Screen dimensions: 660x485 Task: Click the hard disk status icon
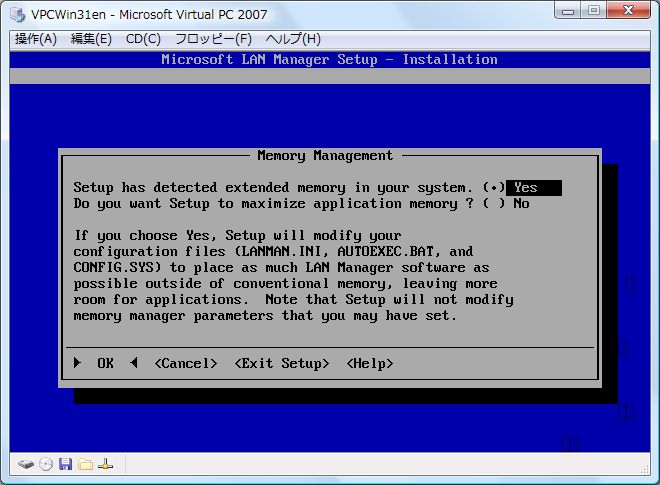point(26,464)
